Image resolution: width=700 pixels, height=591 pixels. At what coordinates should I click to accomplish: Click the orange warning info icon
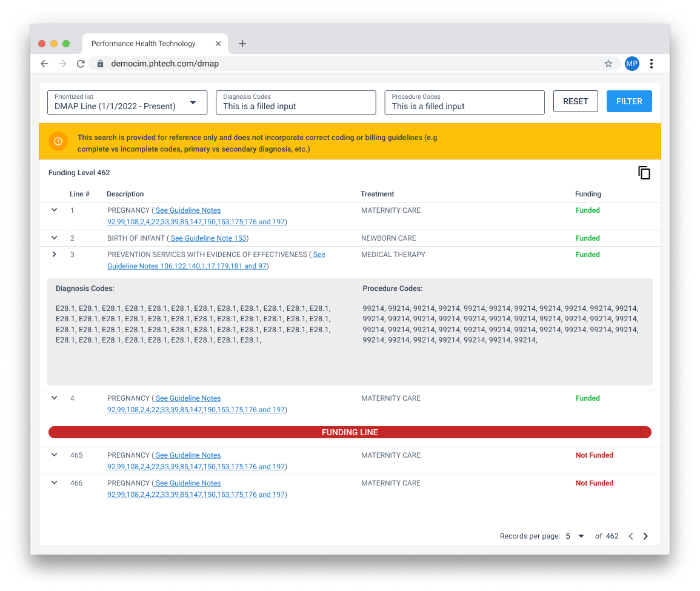click(x=58, y=141)
